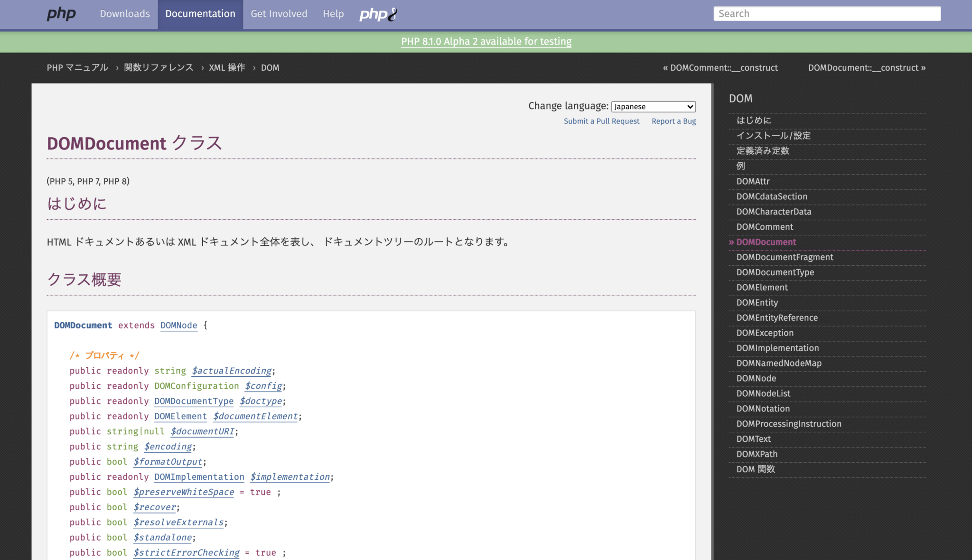Click the php logo in the header
This screenshot has width=972, height=560.
click(61, 14)
